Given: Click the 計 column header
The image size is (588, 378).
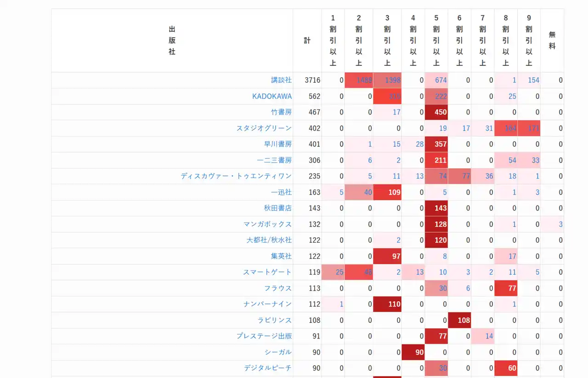Looking at the screenshot, I should pos(306,40).
